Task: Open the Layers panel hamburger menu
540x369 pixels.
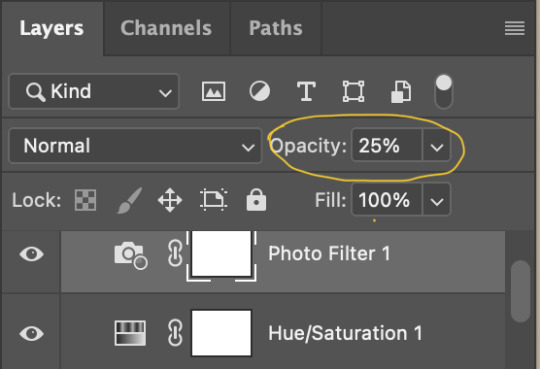Action: pyautogui.click(x=515, y=28)
